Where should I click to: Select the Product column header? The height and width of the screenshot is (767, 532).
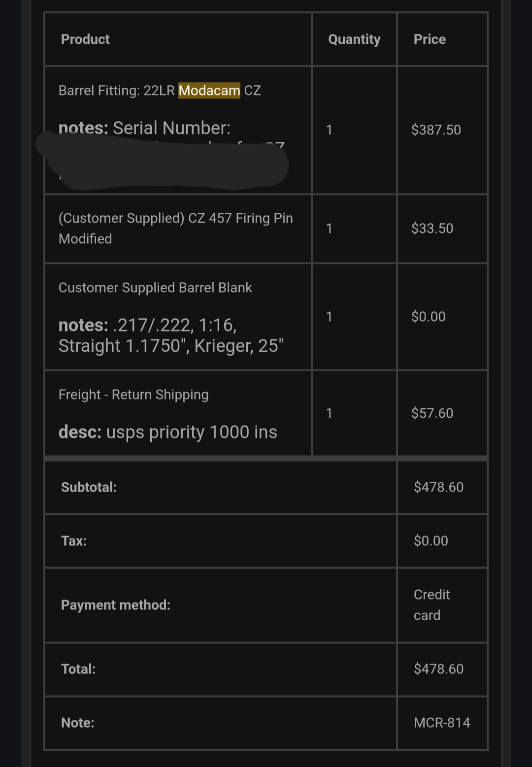pyautogui.click(x=85, y=39)
